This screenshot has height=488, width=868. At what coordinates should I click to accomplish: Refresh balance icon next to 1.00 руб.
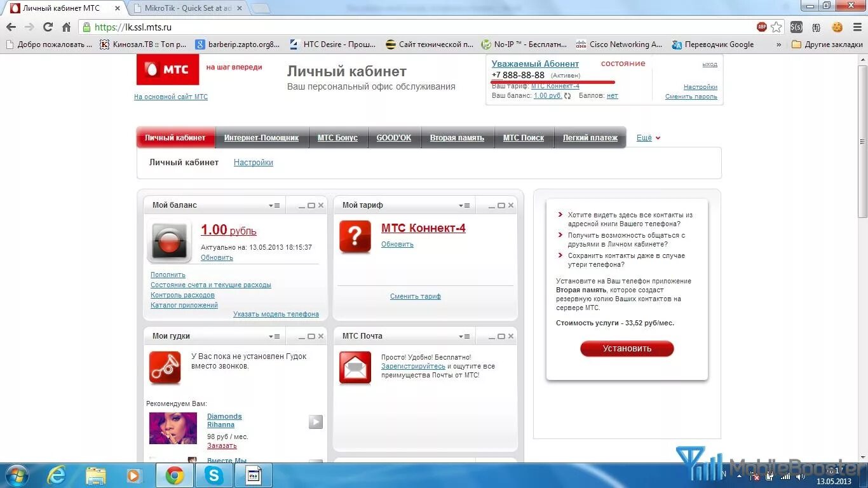pos(567,96)
